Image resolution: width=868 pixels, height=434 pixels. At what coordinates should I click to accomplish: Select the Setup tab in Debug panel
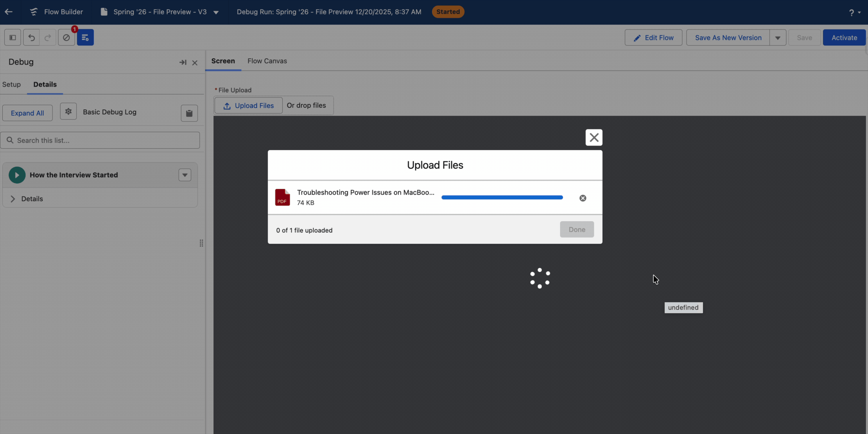point(11,84)
